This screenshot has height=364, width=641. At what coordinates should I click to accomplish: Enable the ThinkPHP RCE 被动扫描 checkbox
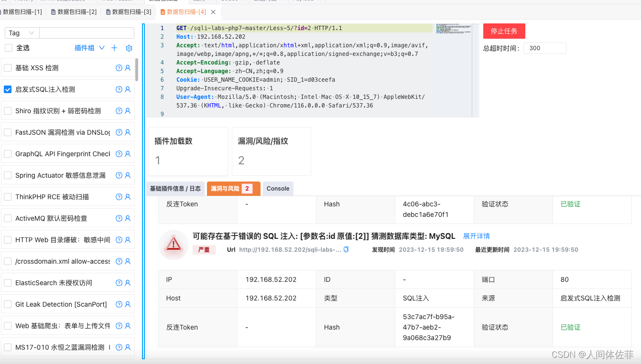(8, 197)
